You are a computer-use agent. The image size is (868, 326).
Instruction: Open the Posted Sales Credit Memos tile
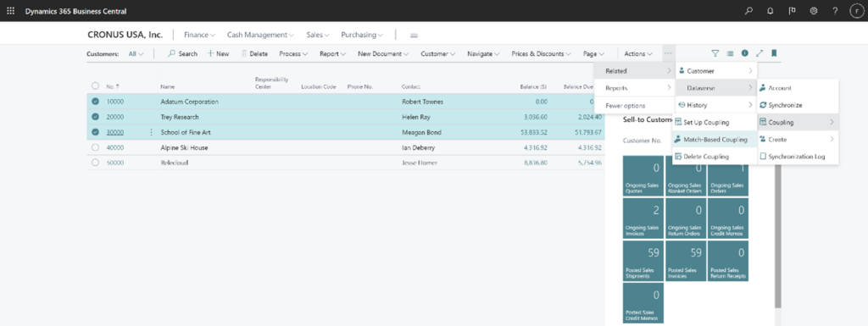pyautogui.click(x=643, y=303)
